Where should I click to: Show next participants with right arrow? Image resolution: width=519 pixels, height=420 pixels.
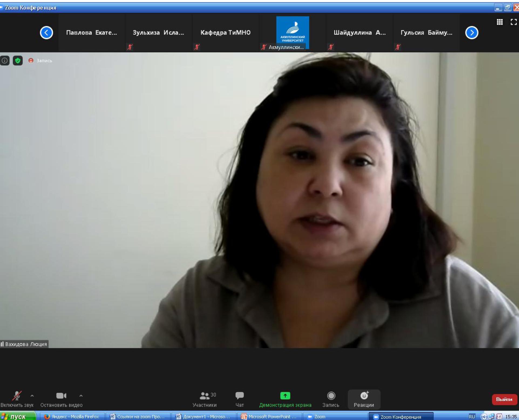471,33
